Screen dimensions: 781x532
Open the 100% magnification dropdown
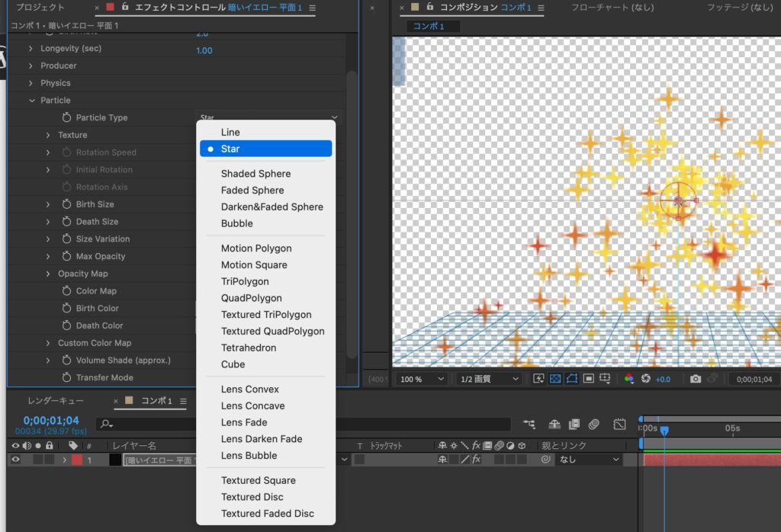[x=419, y=379]
